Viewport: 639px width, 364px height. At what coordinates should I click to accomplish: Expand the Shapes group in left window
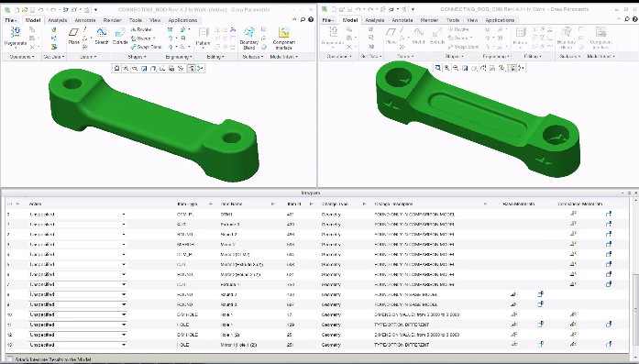point(136,57)
